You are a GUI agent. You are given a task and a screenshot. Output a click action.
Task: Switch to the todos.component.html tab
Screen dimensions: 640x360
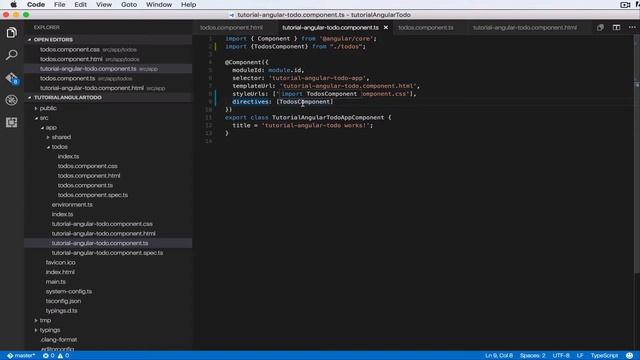point(231,27)
